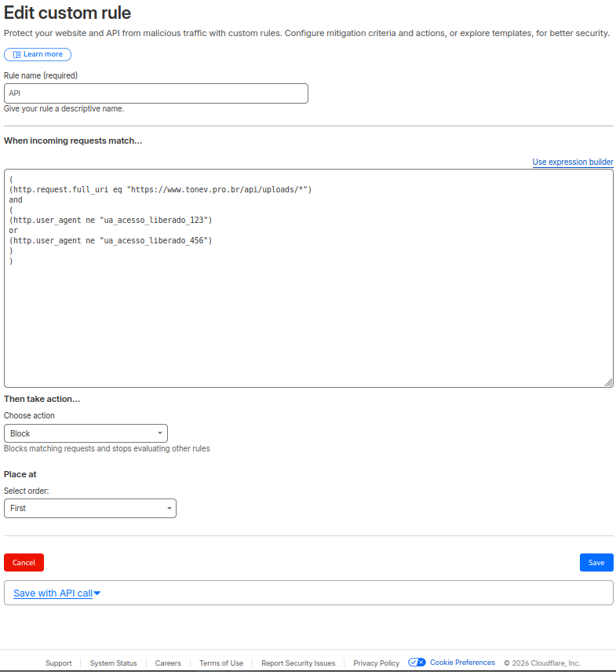The height and width of the screenshot is (672, 616).
Task: Go to the Careers footer link
Action: 168,663
